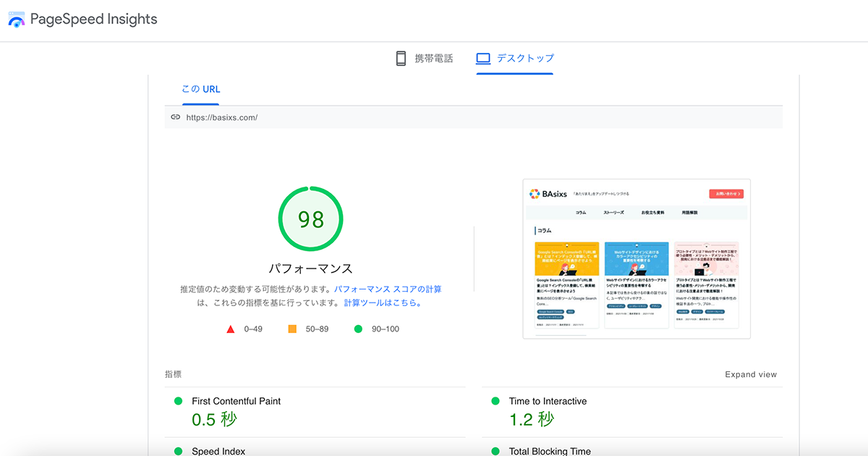Click the 50–89 legend range text
Viewport: 868px width, 456px height.
317,329
